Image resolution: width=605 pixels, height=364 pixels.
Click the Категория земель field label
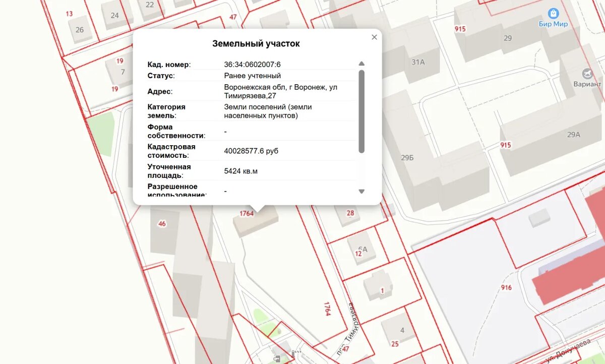tap(166, 111)
